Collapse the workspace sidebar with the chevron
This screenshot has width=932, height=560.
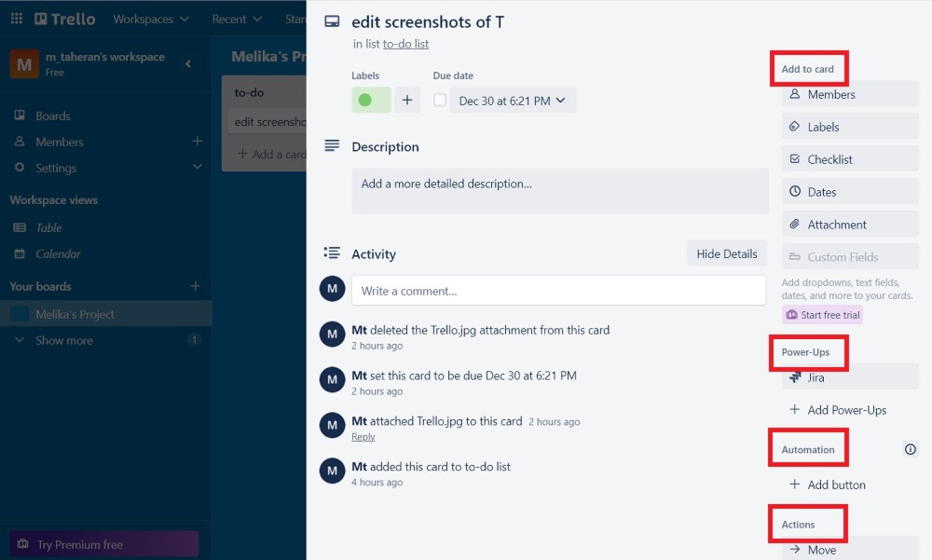pos(188,64)
